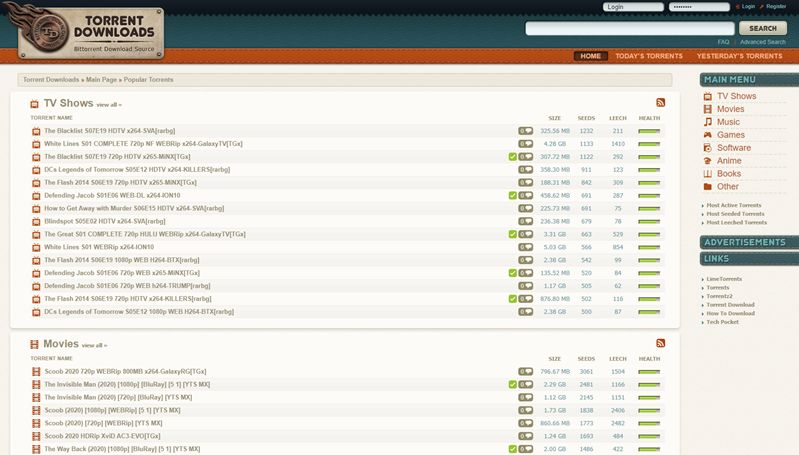Viewport: 799px width, 455px height.
Task: Open Advanced Search link
Action: tap(762, 42)
